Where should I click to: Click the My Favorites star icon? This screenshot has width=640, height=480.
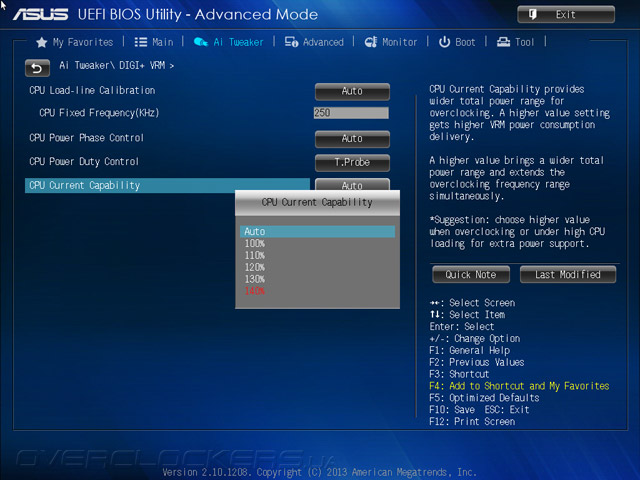point(42,42)
